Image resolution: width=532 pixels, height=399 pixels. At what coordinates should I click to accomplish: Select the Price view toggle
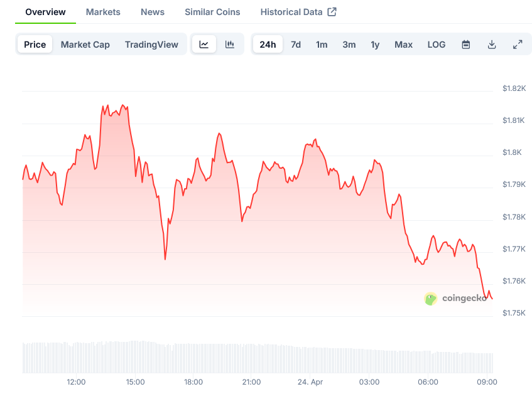point(35,45)
